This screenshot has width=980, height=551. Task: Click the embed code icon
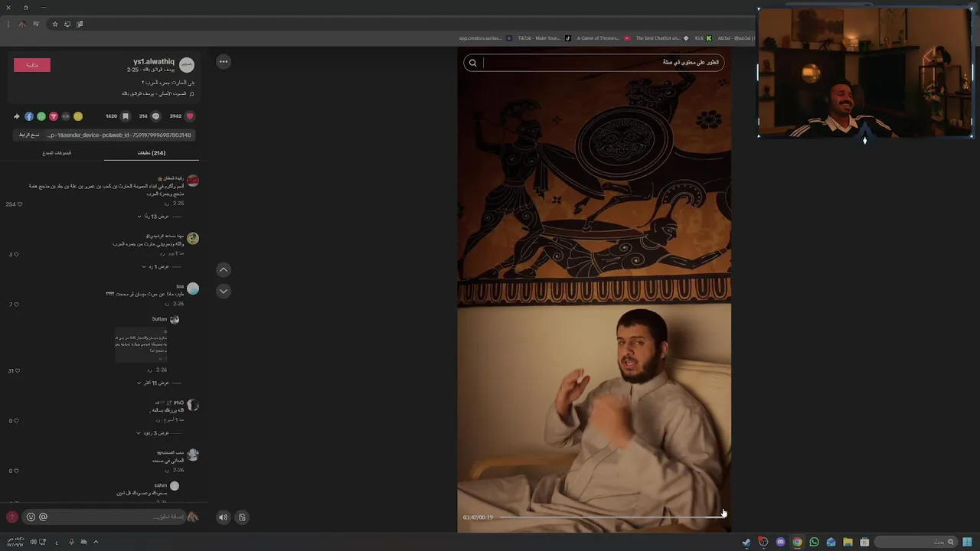point(66,116)
